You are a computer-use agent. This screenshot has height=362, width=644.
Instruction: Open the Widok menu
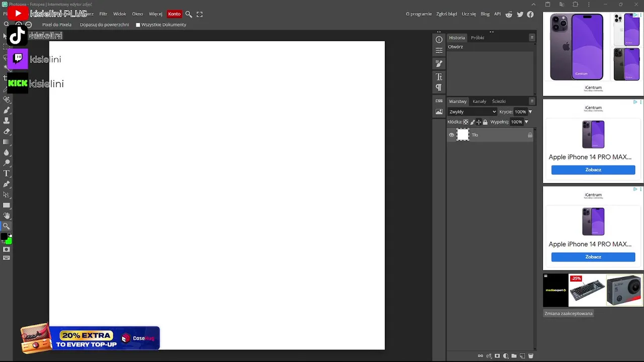pos(120,14)
